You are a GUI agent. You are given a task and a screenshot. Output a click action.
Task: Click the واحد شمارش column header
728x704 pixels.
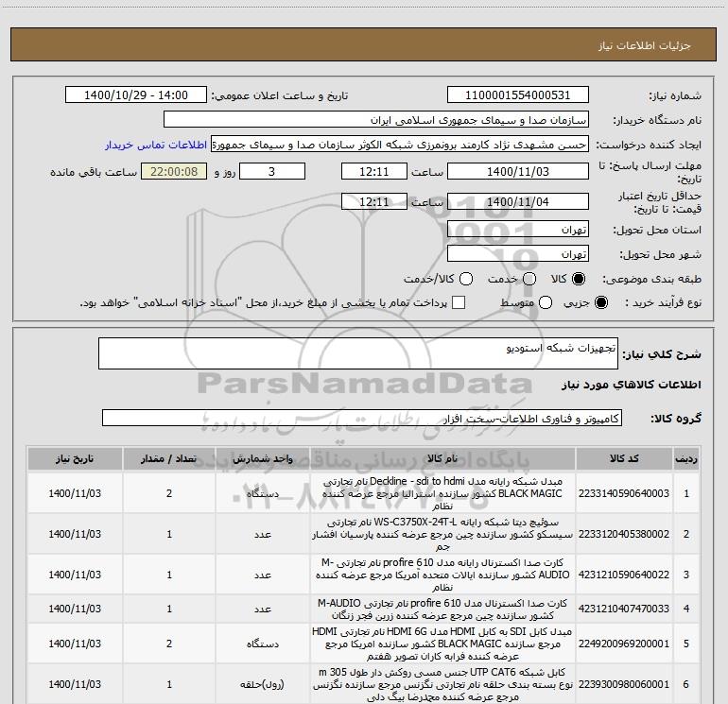pos(263,459)
